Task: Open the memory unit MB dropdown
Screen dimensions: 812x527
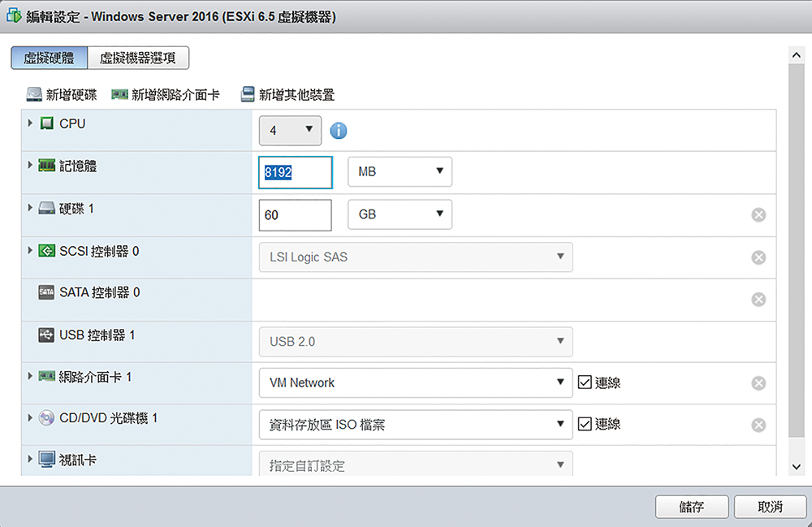Action: (x=400, y=172)
